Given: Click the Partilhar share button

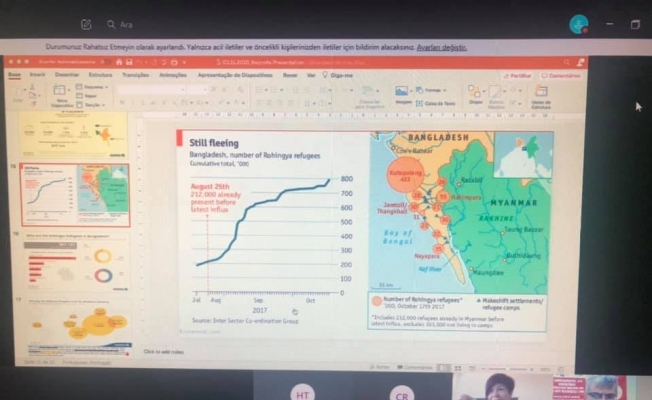Looking at the screenshot, I should pos(517,75).
